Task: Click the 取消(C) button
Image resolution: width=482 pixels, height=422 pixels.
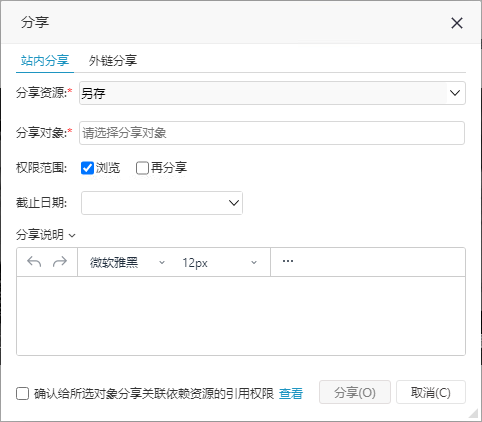Action: coord(431,392)
